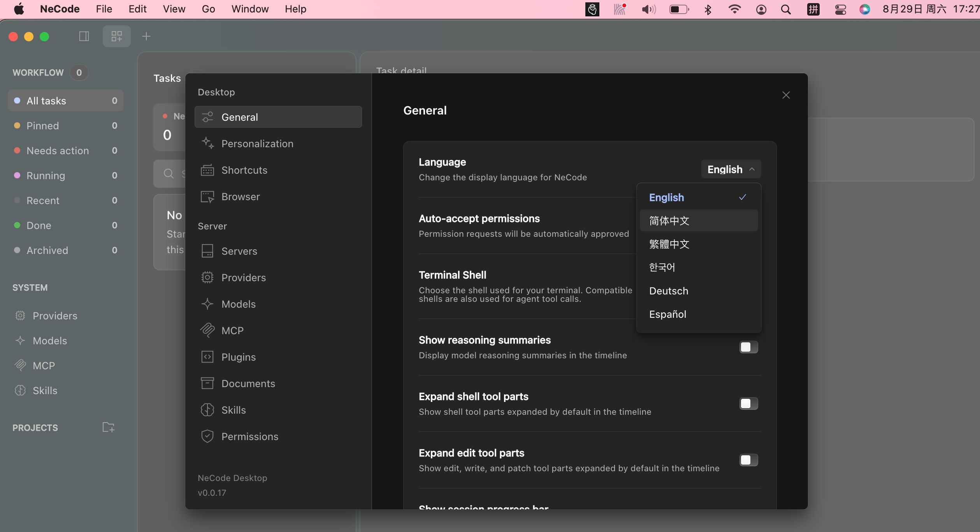Viewport: 980px width, 532px height.
Task: Click the Terminal Shell setting title
Action: click(452, 275)
